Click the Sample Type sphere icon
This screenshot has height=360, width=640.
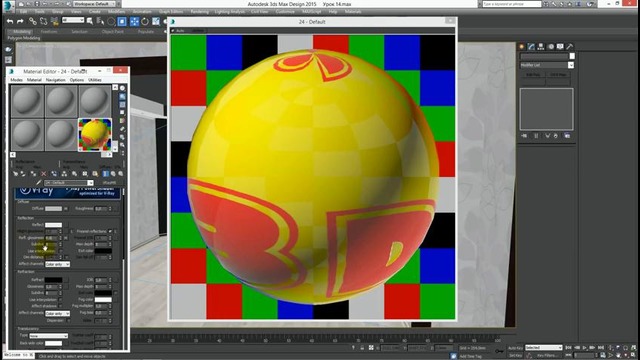(122, 88)
